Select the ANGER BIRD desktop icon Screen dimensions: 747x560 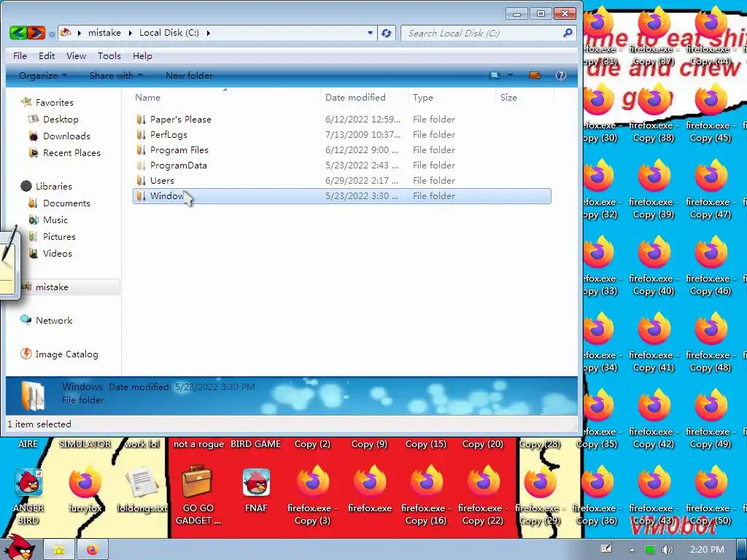coord(28,495)
